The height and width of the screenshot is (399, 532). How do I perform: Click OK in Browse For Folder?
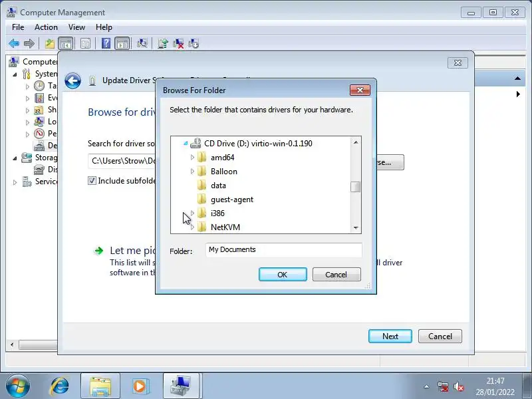click(283, 275)
